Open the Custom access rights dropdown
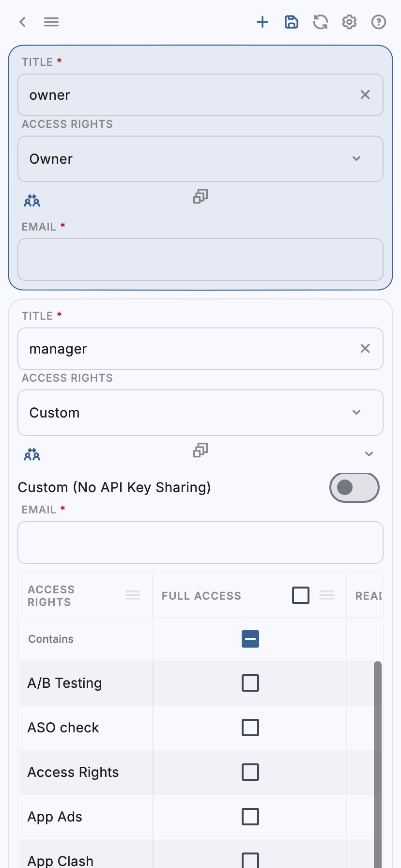Viewport: 401px width, 868px height. [200, 413]
